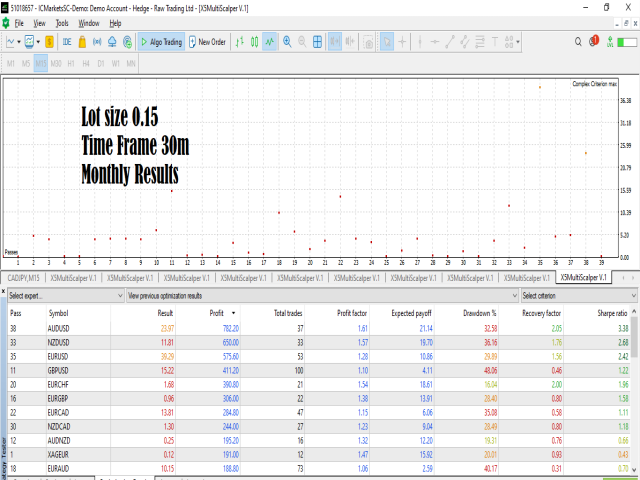
Task: Select the cursor arrow tool
Action: tap(387, 42)
